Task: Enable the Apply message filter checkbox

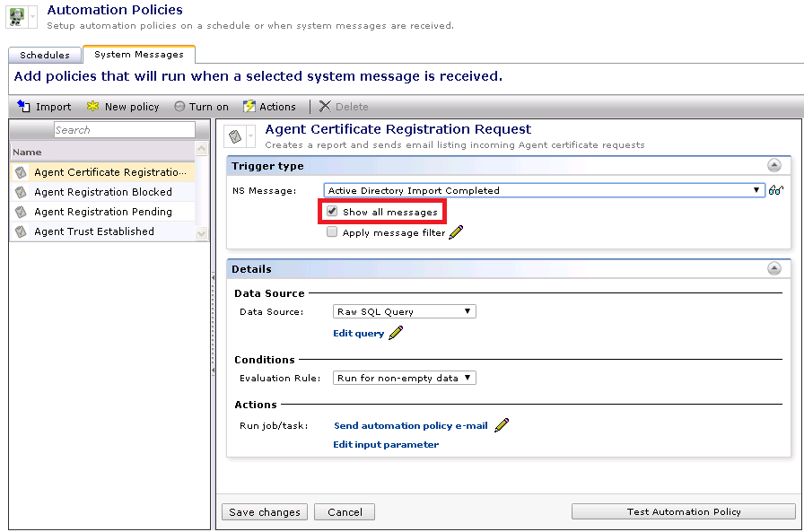Action: pyautogui.click(x=333, y=232)
